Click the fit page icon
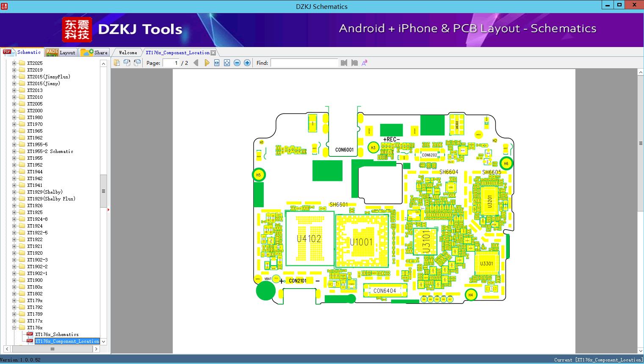 [x=227, y=63]
